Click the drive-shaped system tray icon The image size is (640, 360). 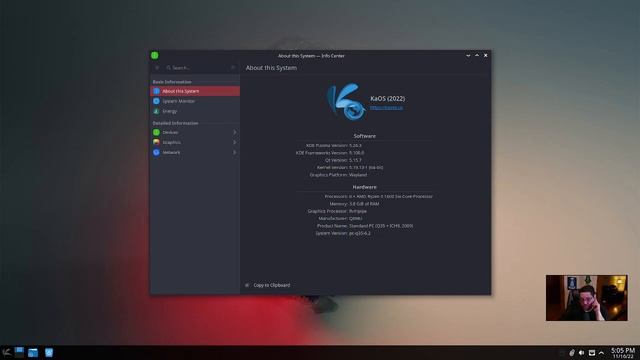(592, 353)
